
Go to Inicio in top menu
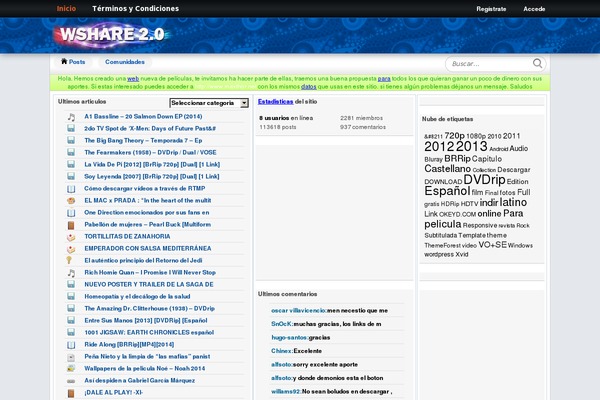[x=66, y=8]
